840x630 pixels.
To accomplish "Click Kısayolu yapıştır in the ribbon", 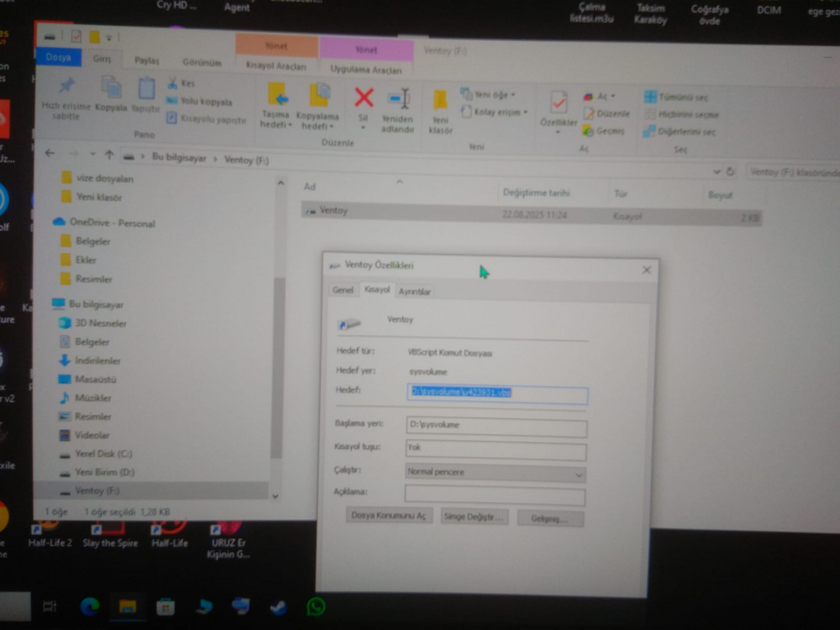I will tap(206, 119).
